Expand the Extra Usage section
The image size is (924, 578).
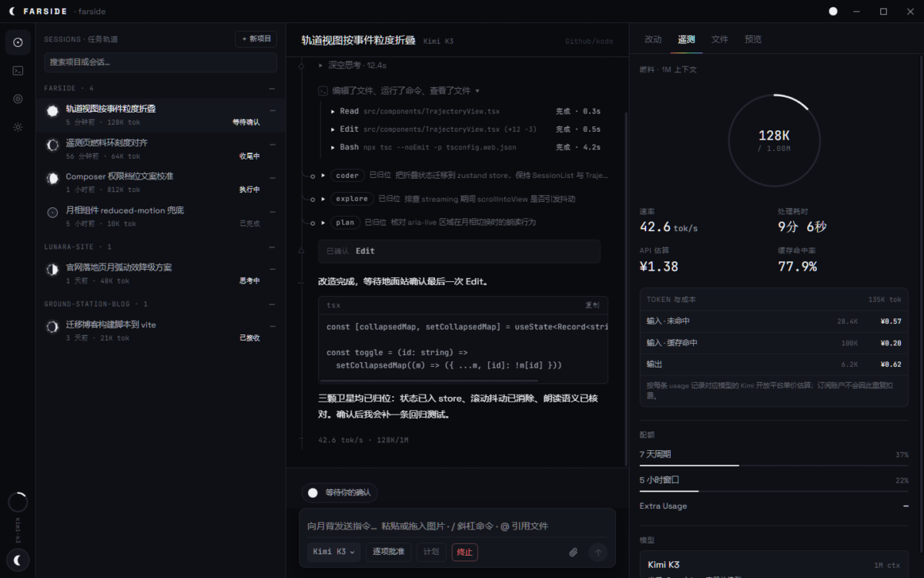point(774,506)
